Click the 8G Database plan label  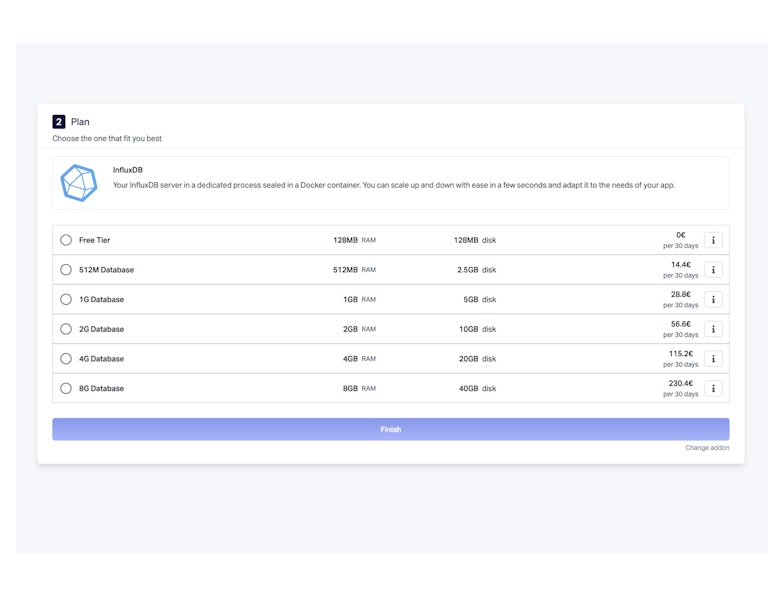click(x=102, y=388)
